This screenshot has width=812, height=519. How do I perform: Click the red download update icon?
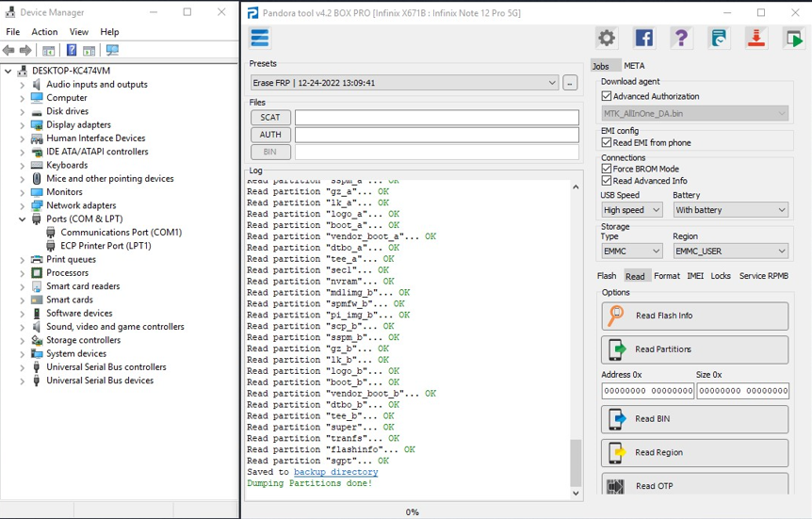point(756,38)
